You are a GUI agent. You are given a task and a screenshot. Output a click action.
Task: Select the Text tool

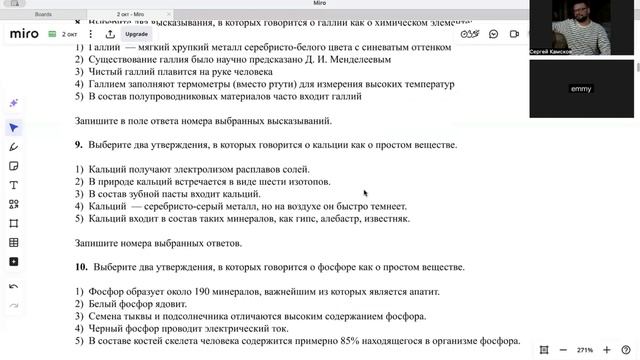point(13,185)
